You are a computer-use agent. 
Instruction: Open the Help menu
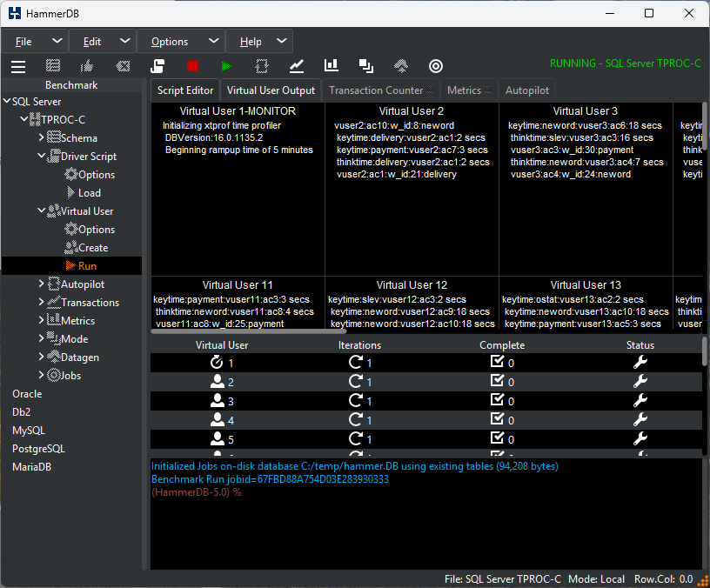tap(259, 42)
